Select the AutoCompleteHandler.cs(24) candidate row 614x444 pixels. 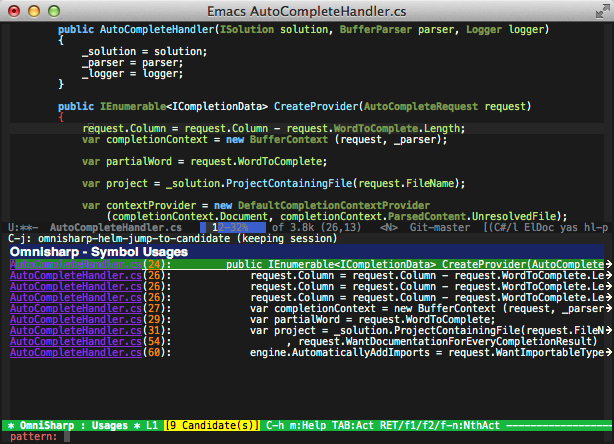(307, 264)
